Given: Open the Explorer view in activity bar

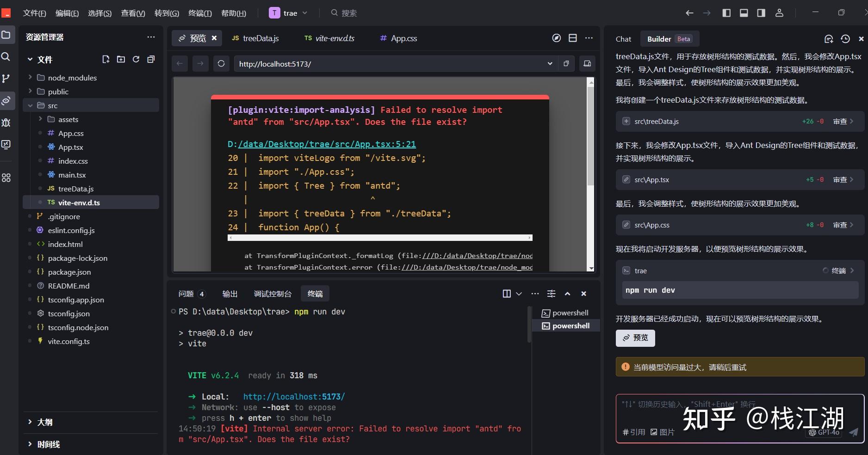Looking at the screenshot, I should [x=6, y=35].
